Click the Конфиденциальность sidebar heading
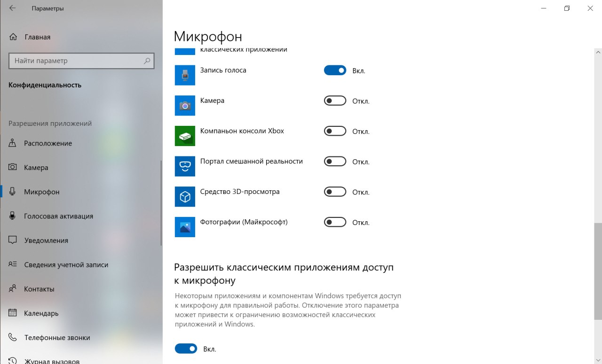The width and height of the screenshot is (602, 364). tap(45, 85)
